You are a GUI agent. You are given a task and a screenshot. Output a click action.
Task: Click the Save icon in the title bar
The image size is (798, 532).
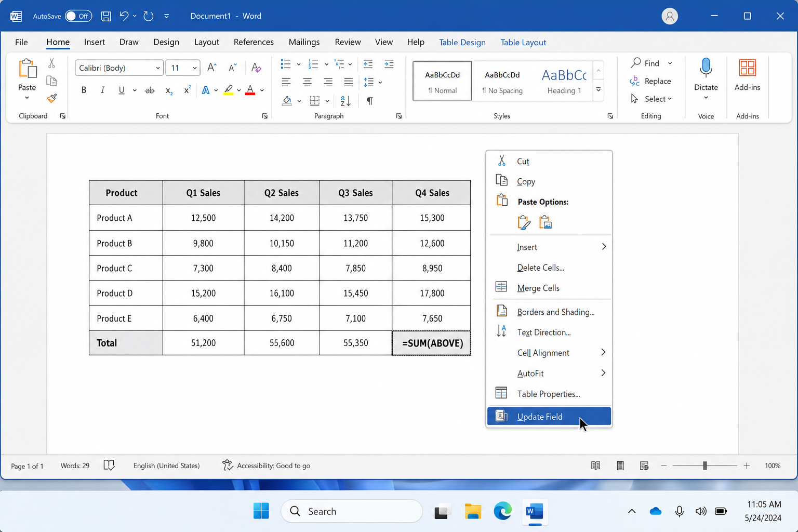pyautogui.click(x=106, y=16)
